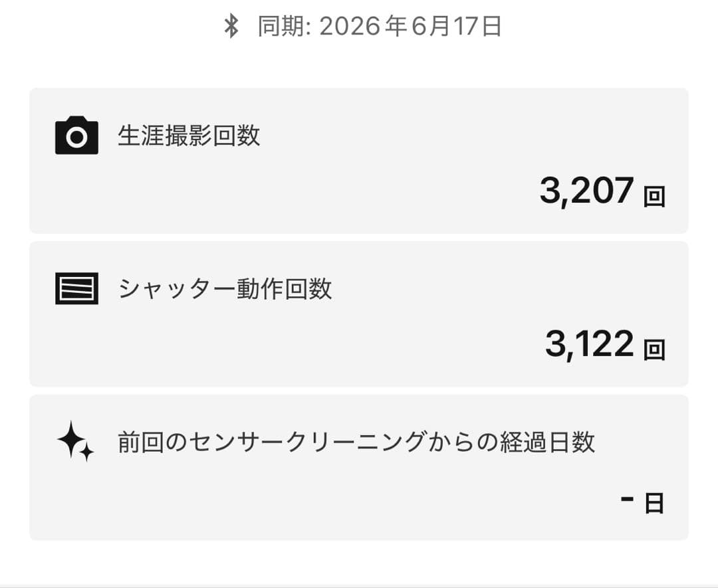Screen dimensions: 718x588
Task: Tap the 3,122 shutter actuation value
Action: point(589,343)
